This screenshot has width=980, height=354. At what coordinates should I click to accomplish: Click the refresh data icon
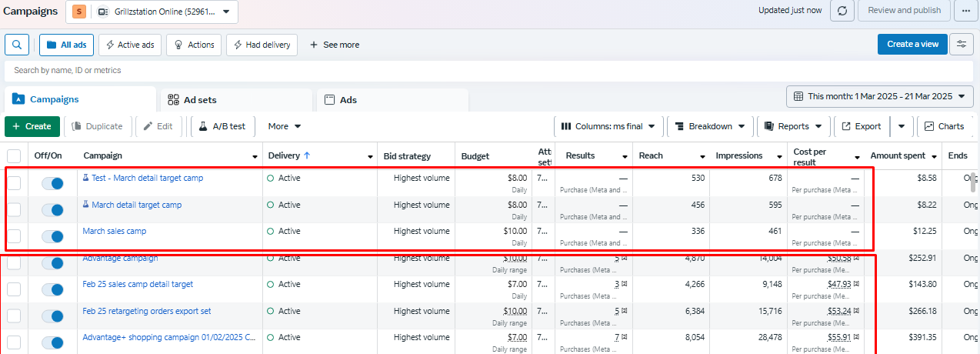[842, 11]
